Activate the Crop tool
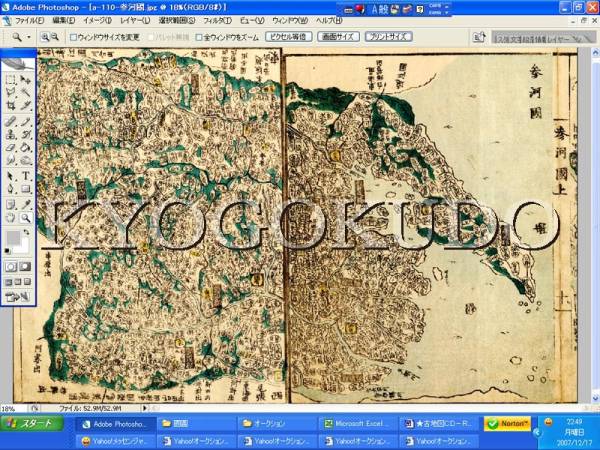 click(11, 104)
